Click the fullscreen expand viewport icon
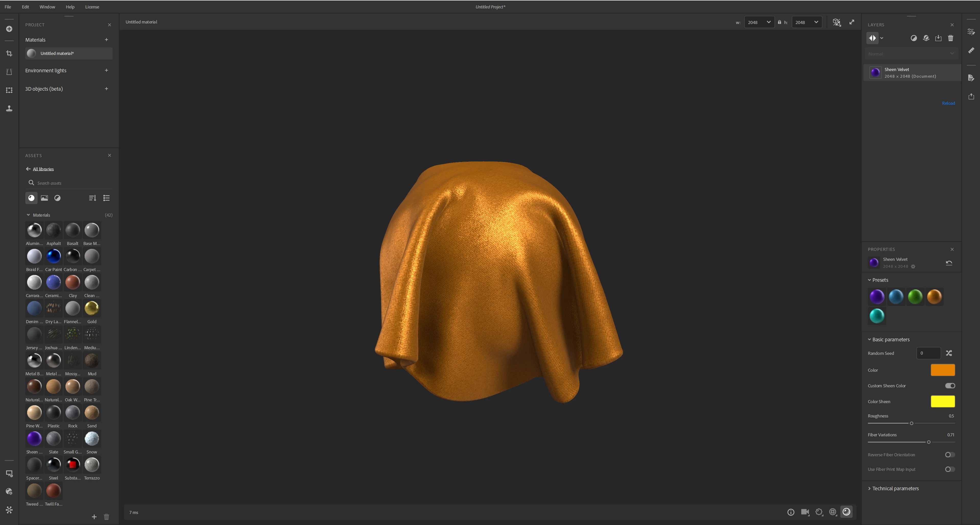Viewport: 980px width, 525px height. (x=852, y=22)
